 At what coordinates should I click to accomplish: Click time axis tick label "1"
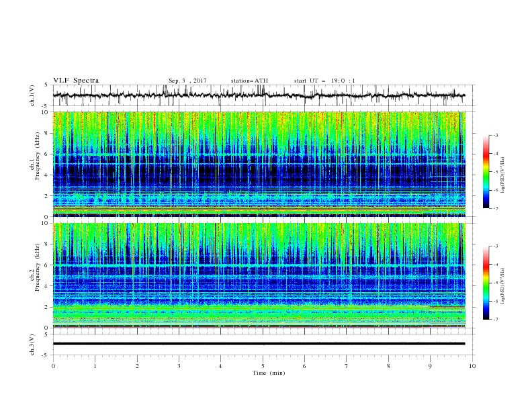[95, 366]
